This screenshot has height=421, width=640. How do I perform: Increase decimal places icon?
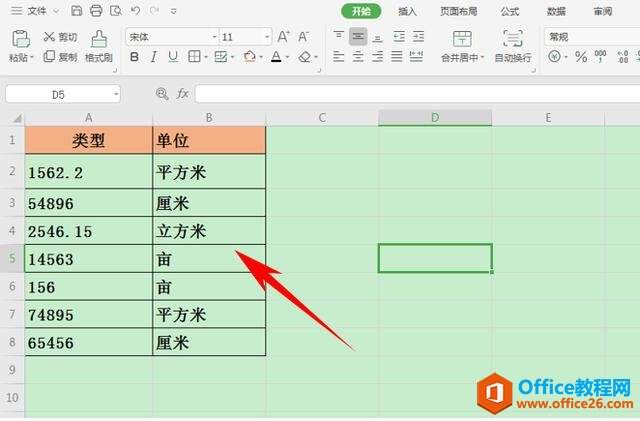[622, 56]
